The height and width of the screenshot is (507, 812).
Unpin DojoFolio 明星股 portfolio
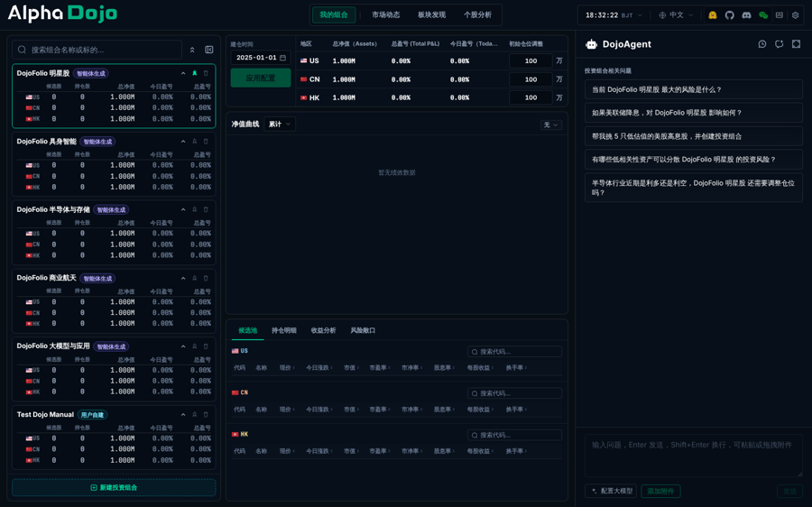(195, 73)
